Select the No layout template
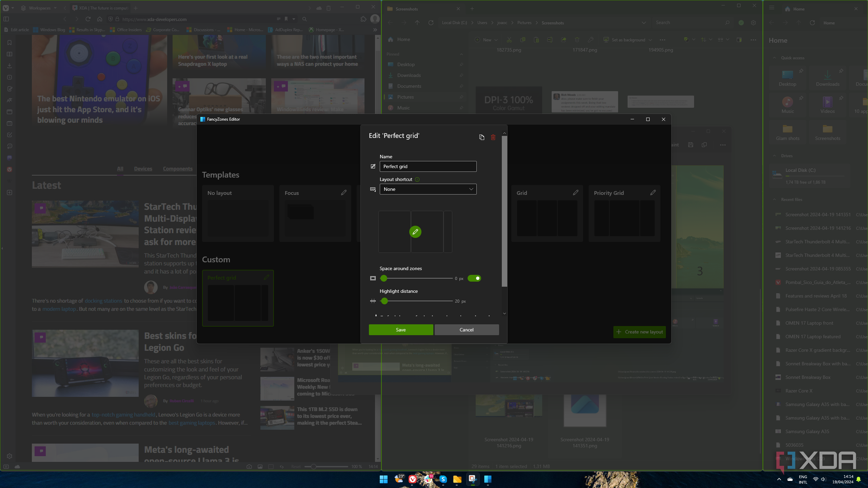 238,213
